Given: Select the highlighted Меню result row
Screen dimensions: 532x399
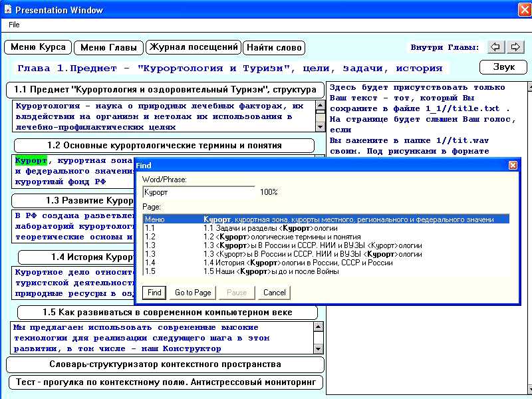Looking at the screenshot, I should (x=326, y=219).
